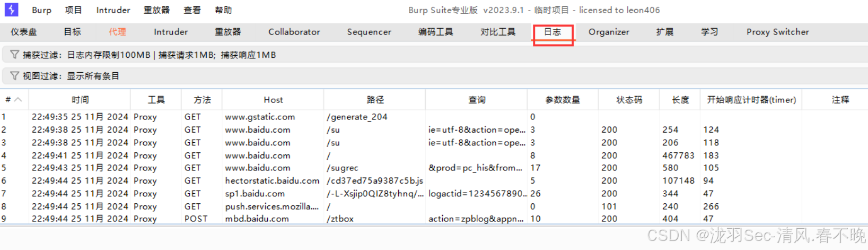Switch to the Intruder tab
868x250 pixels.
pyautogui.click(x=171, y=32)
